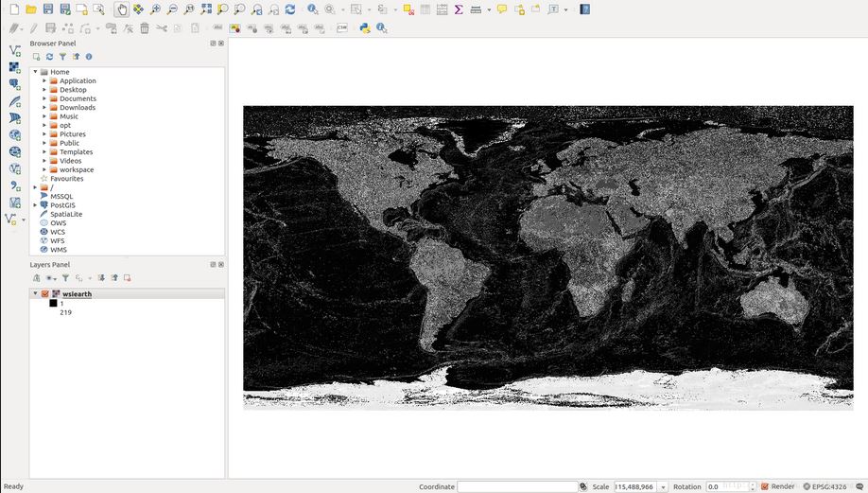Select the WMS browser entry
Screen dimensions: 868x493
click(58, 250)
